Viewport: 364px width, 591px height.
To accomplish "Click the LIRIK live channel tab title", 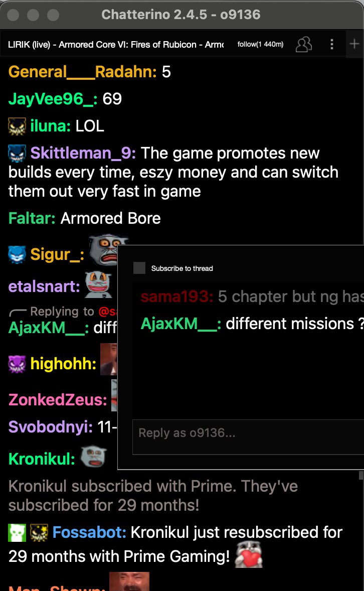I will pyautogui.click(x=116, y=45).
